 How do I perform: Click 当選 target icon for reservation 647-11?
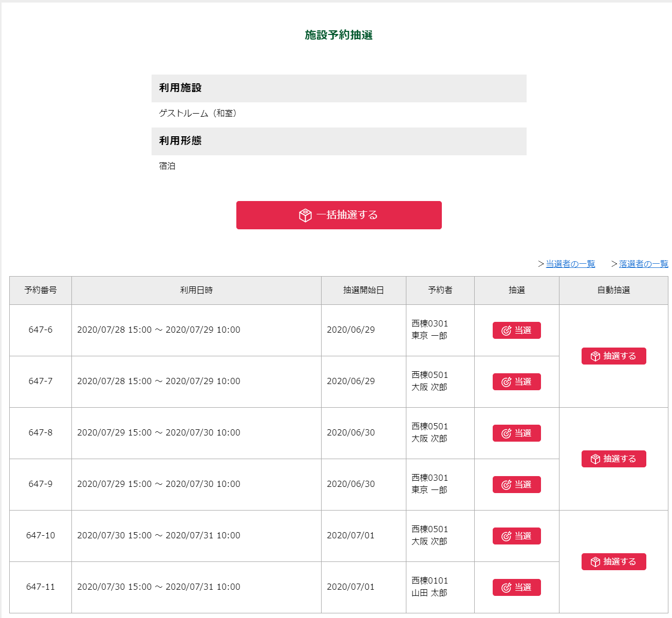(506, 588)
